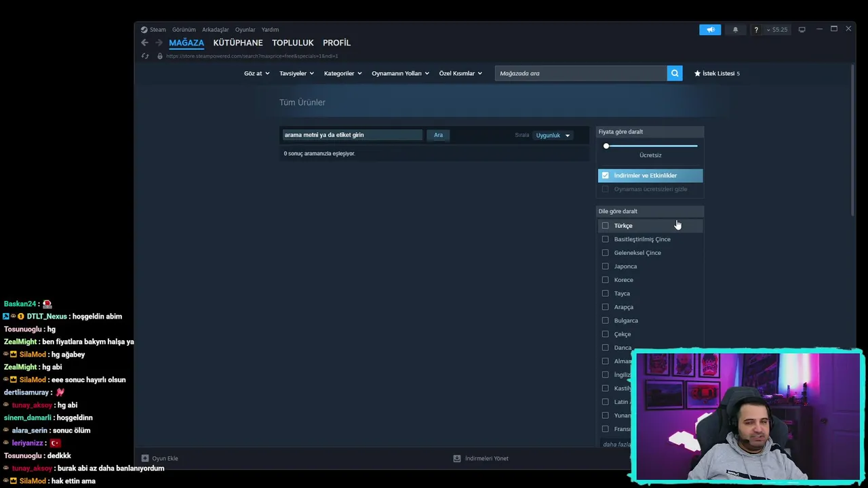Screen dimensions: 868x488
Task: Switch to the TOPLULUK tab
Action: (x=293, y=43)
